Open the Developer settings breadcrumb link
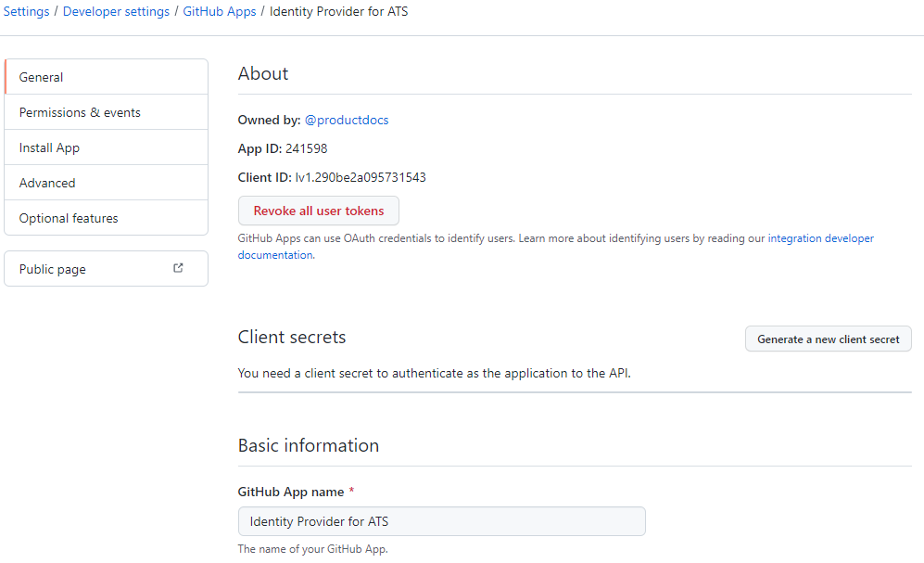924x563 pixels. (x=116, y=12)
